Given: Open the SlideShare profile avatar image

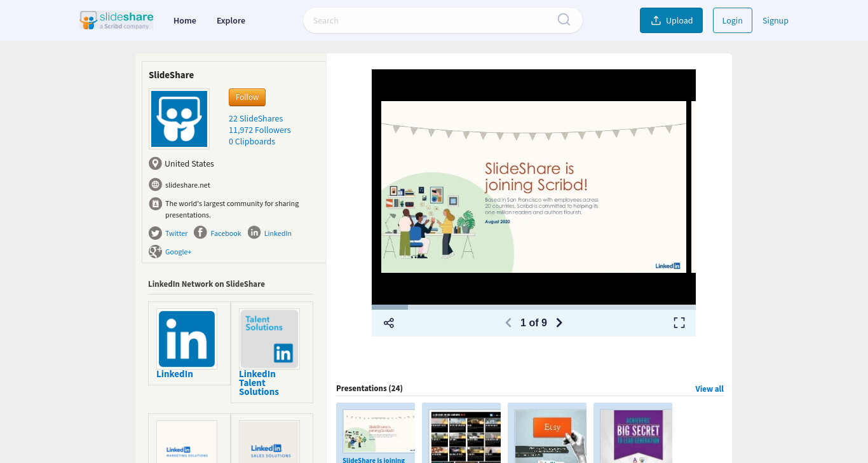Looking at the screenshot, I should tap(179, 119).
